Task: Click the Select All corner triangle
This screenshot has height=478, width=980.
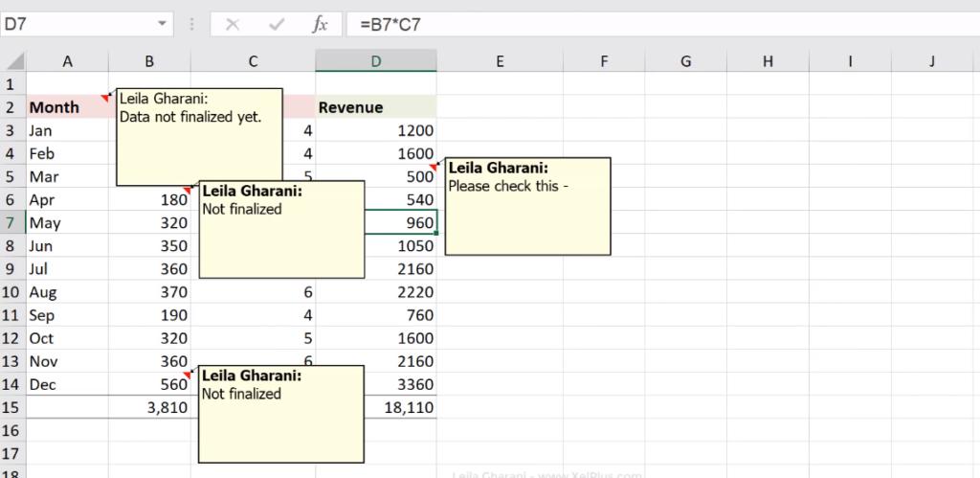Action: (13, 61)
